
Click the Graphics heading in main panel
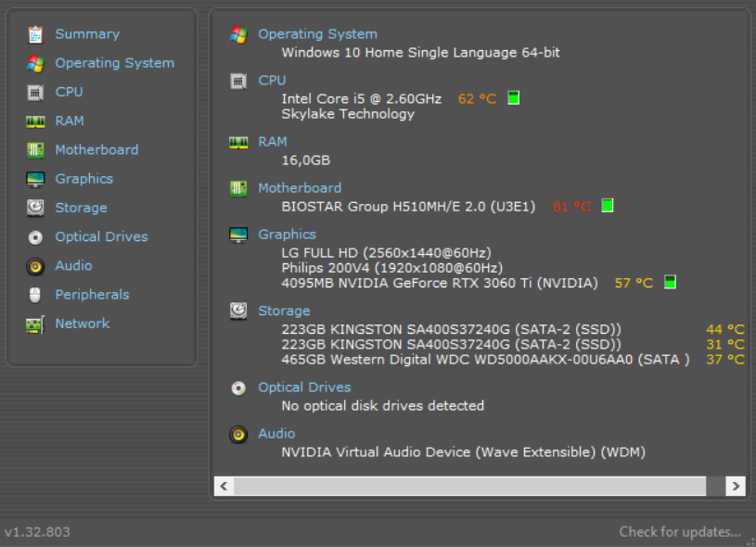[288, 235]
